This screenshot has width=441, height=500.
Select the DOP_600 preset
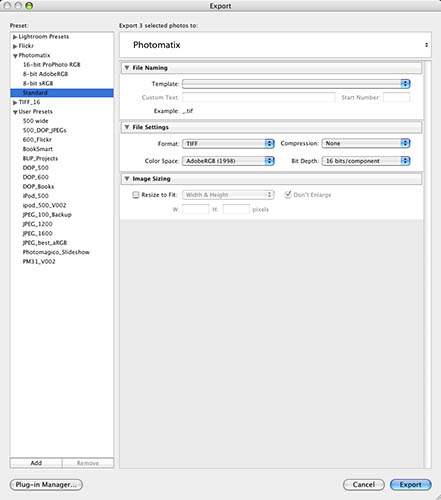(x=36, y=177)
